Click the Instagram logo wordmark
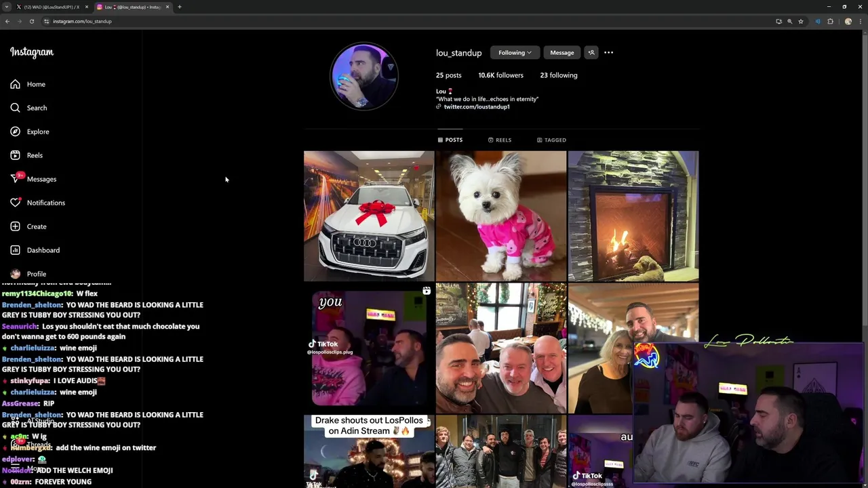The image size is (868, 488). tap(32, 52)
